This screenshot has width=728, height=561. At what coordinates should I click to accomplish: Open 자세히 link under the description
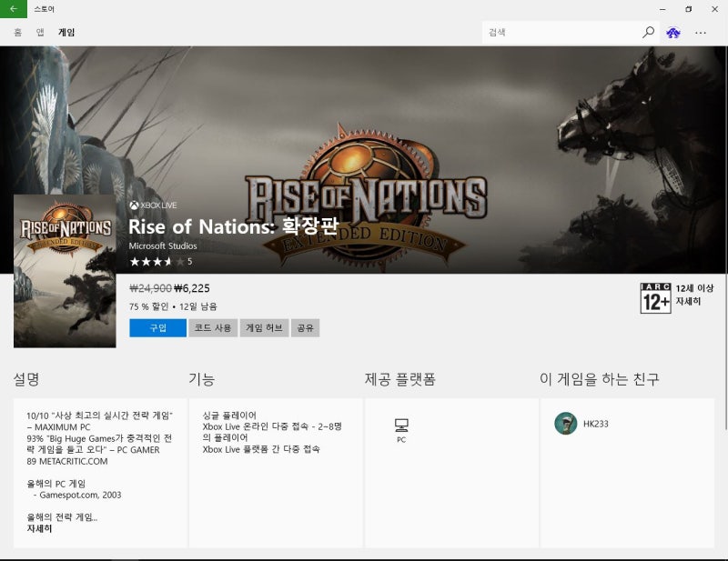point(39,528)
